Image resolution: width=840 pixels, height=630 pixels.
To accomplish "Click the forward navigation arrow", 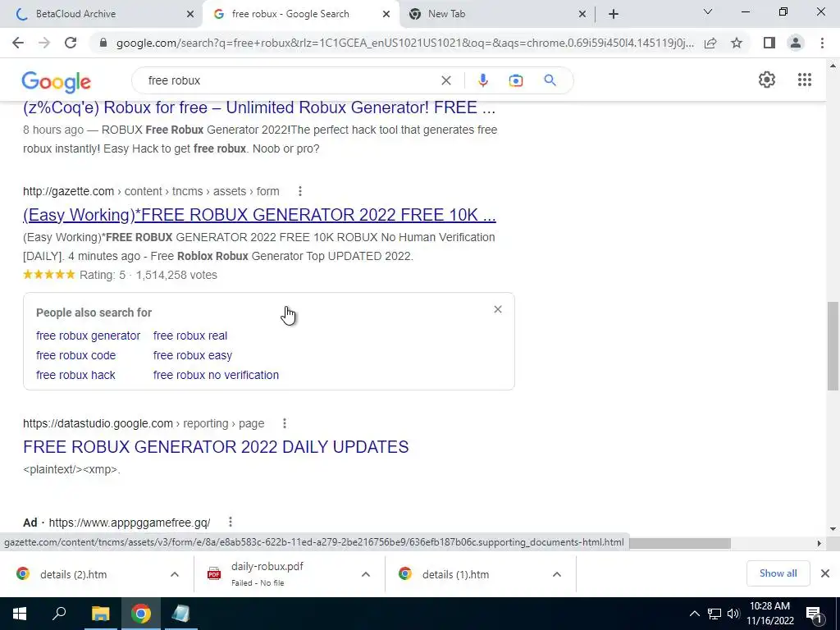I will [x=44, y=43].
